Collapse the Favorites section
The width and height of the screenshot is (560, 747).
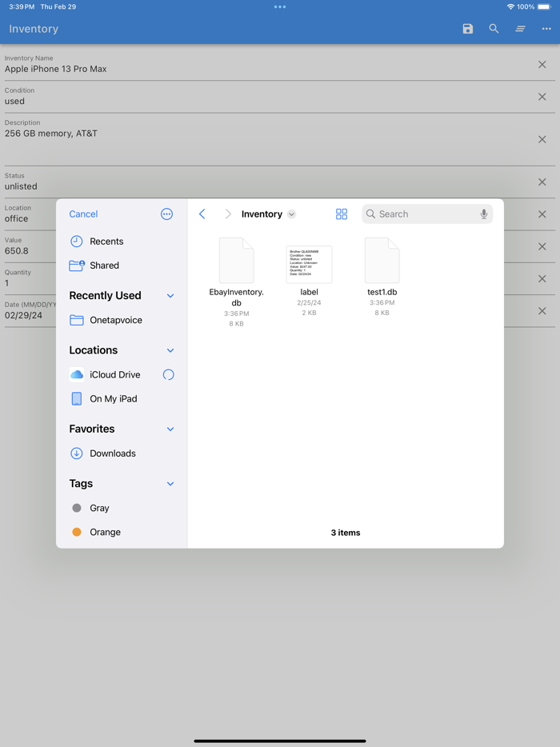tap(170, 429)
